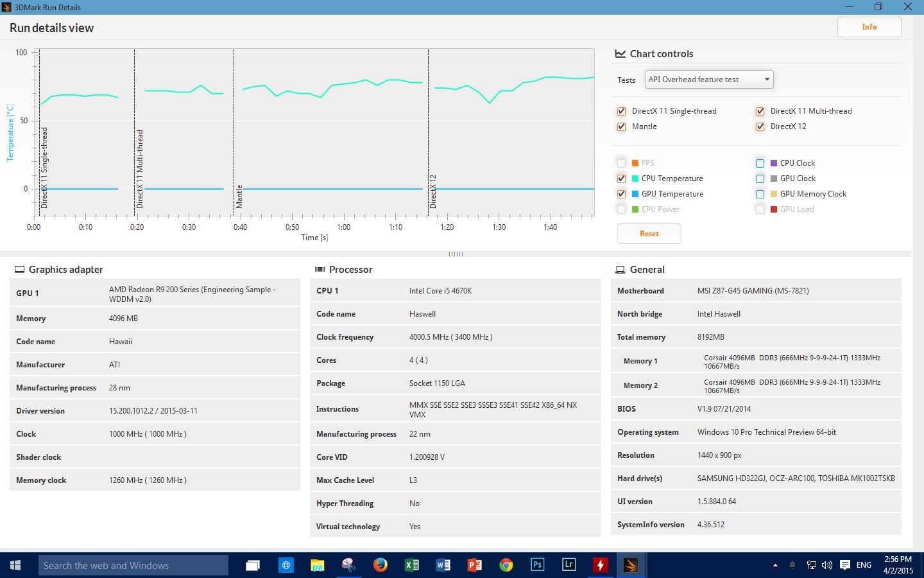
Task: Open File Explorer from the taskbar
Action: tap(317, 565)
